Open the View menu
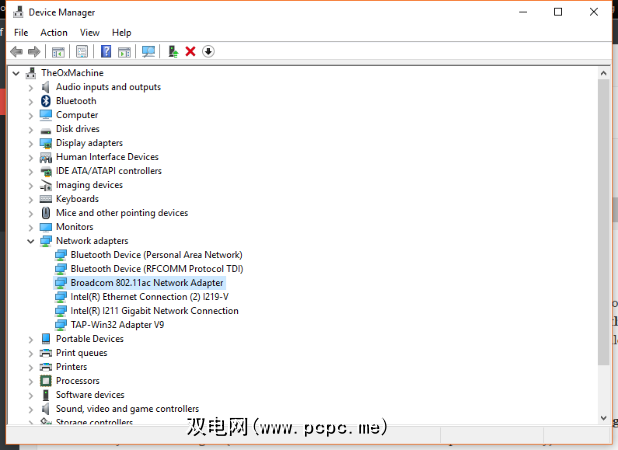Screen dimensions: 618x450 [x=90, y=33]
